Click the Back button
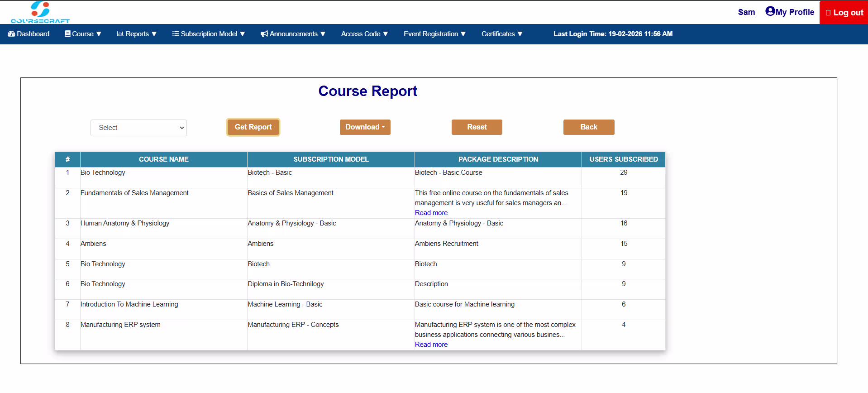This screenshot has height=393, width=868. click(x=589, y=127)
